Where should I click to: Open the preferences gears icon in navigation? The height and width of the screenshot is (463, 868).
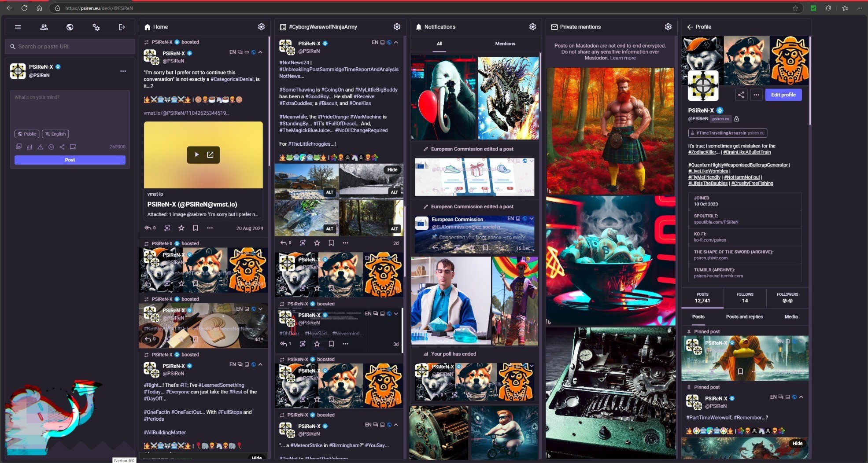[96, 27]
